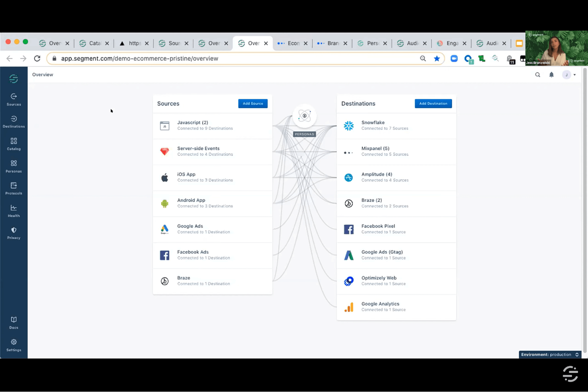Viewport: 588px width, 392px height.
Task: Click the "Sources" card heading
Action: pos(168,104)
